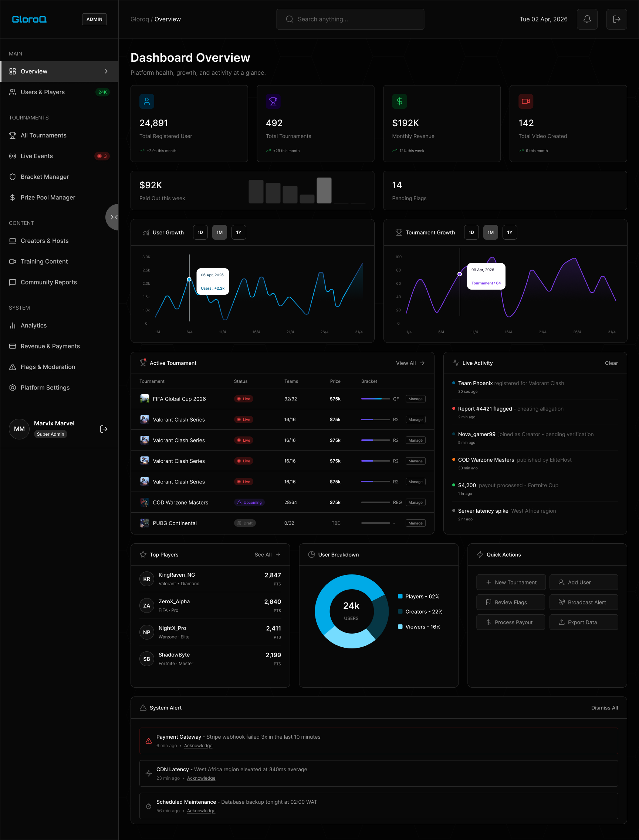This screenshot has width=639, height=840.
Task: Open Platform Settings in sidebar
Action: (x=59, y=388)
